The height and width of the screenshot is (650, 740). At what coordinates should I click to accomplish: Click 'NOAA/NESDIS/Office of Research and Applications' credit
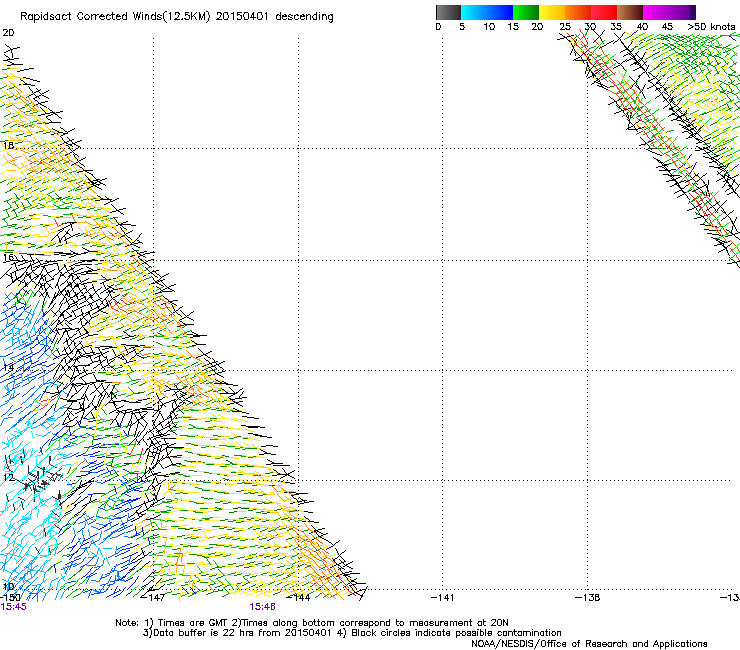pos(589,644)
